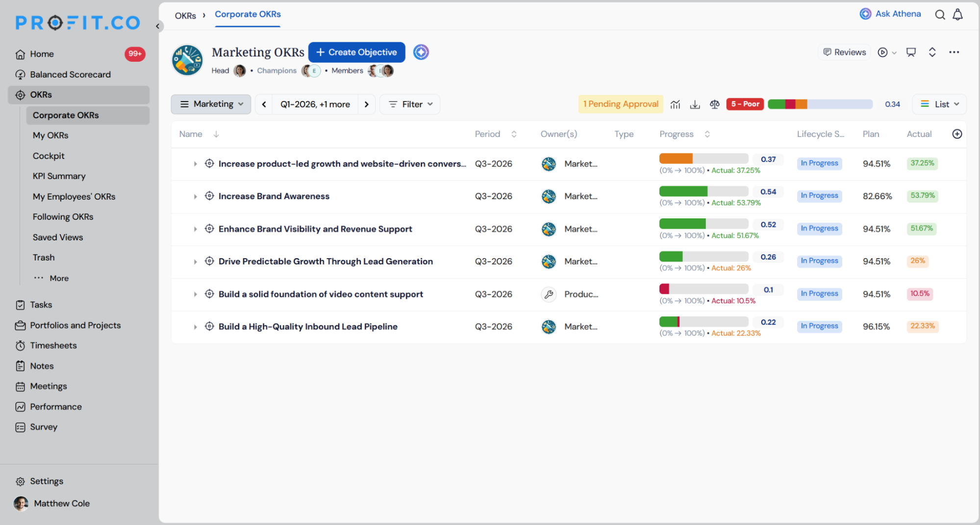Image resolution: width=980 pixels, height=525 pixels.
Task: Open the presentation screen icon
Action: click(x=911, y=52)
